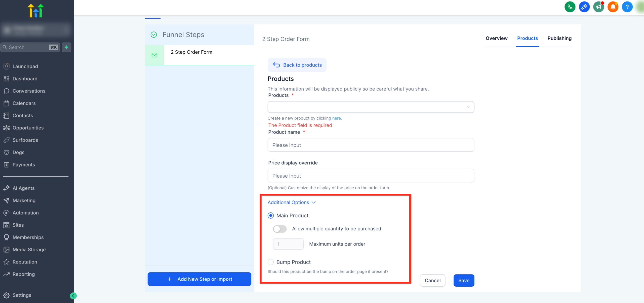Screen dimensions: 644x303
Task: Open the Overview tab
Action: pos(496,38)
